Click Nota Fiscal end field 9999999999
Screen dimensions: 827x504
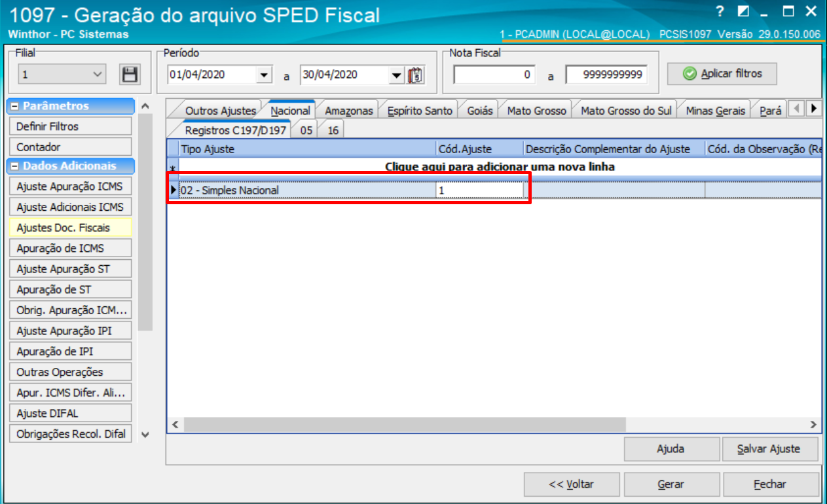tap(607, 75)
